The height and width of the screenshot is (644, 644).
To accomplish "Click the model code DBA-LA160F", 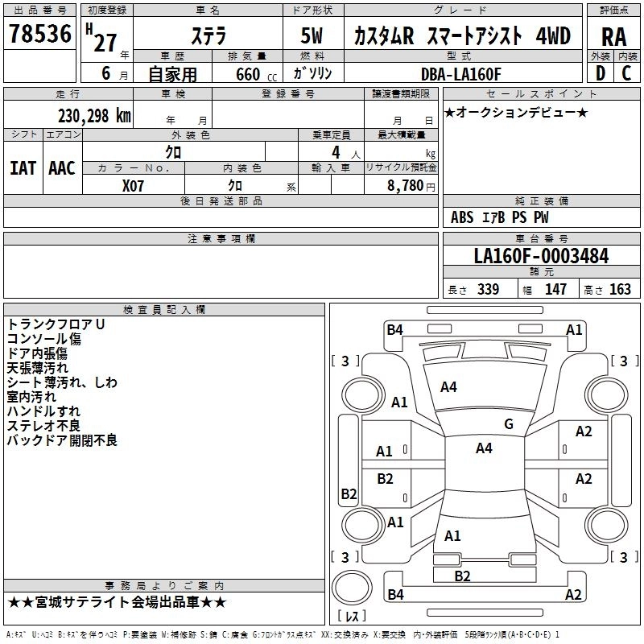I will 461,74.
